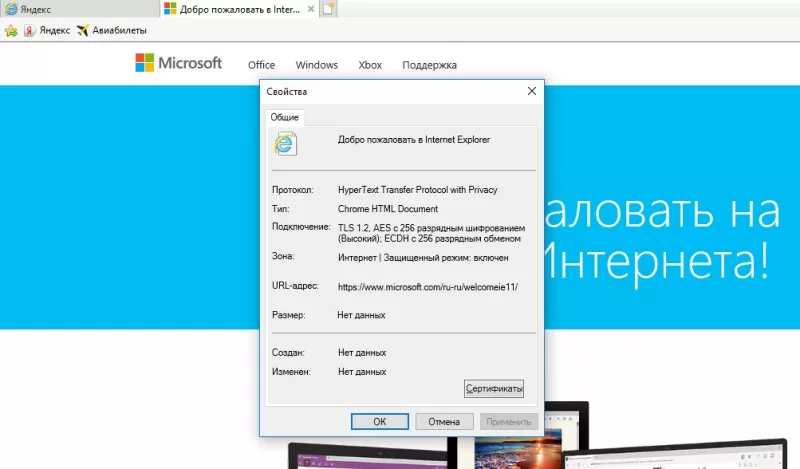Image resolution: width=800 pixels, height=469 pixels.
Task: Open the Office link in Microsoft navigation
Action: (261, 65)
